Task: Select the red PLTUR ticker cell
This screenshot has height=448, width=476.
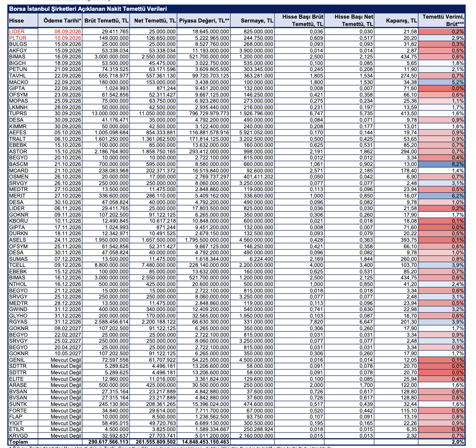Action: pos(18,38)
